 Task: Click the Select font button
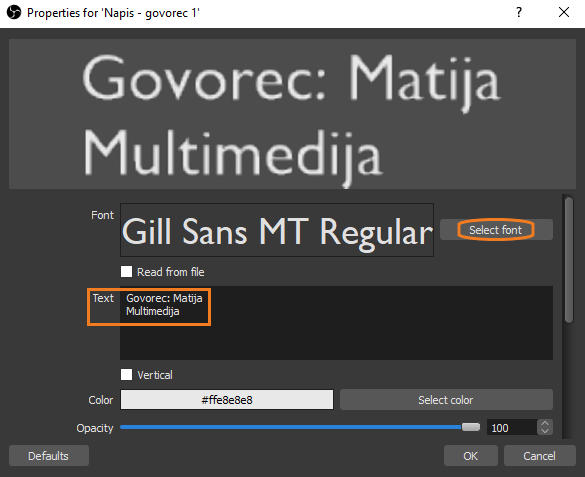point(496,230)
